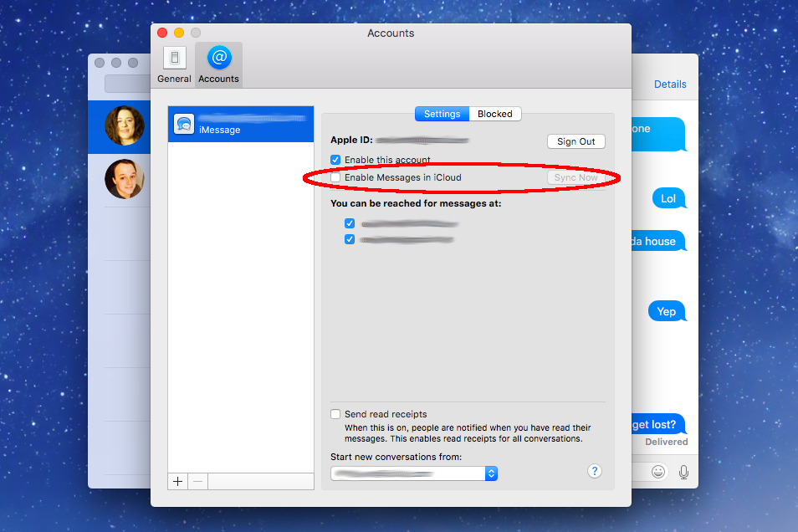The height and width of the screenshot is (532, 798).
Task: Click the Sign Out button
Action: coord(575,141)
